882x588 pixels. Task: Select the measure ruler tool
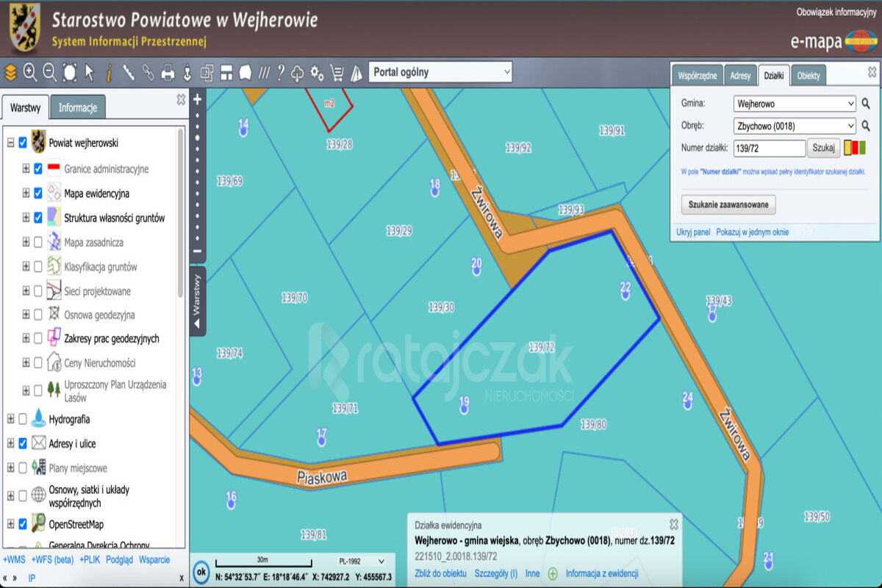(x=129, y=72)
